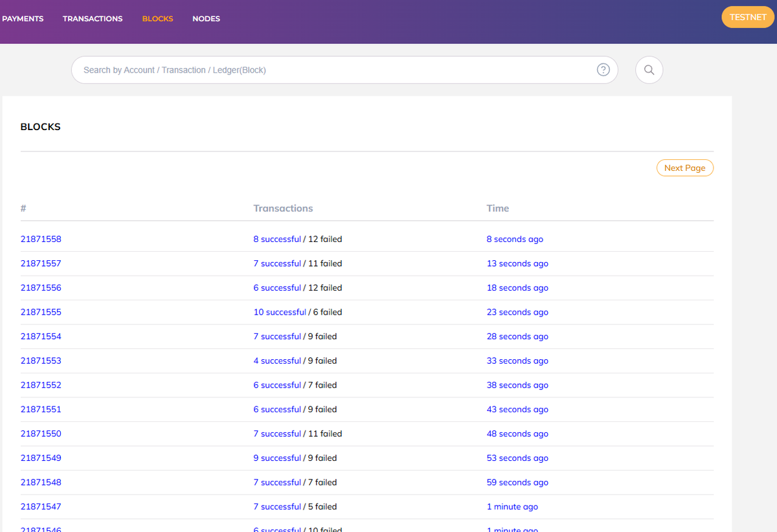This screenshot has width=777, height=532.
Task: Select the Blocks nav item
Action: (157, 19)
